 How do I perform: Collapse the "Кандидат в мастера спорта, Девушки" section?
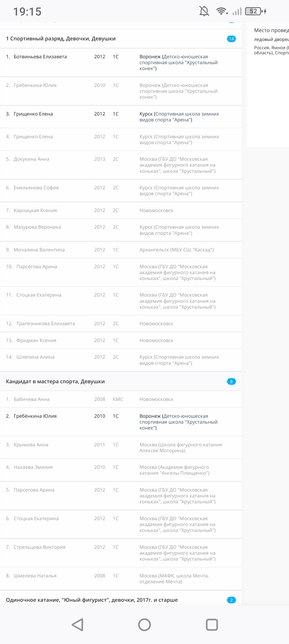(55, 382)
